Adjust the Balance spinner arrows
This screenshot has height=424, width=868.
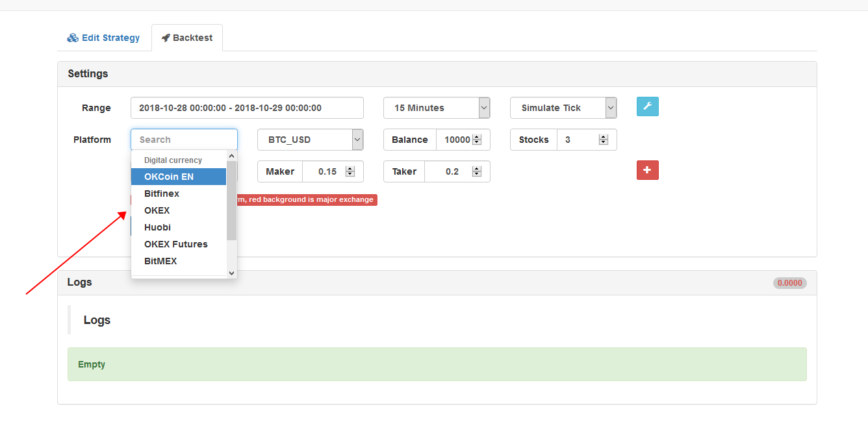(x=477, y=140)
